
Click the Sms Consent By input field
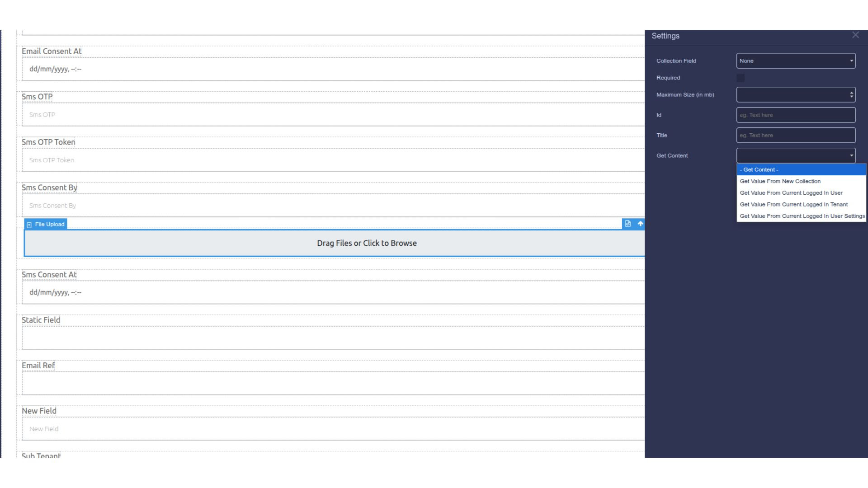333,206
